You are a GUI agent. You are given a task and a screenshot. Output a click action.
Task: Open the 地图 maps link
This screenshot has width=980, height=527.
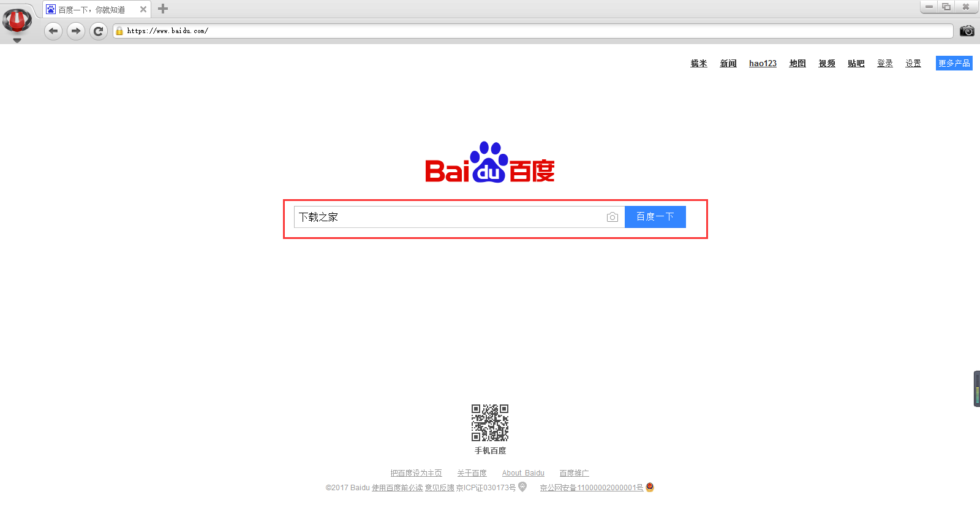(x=797, y=63)
